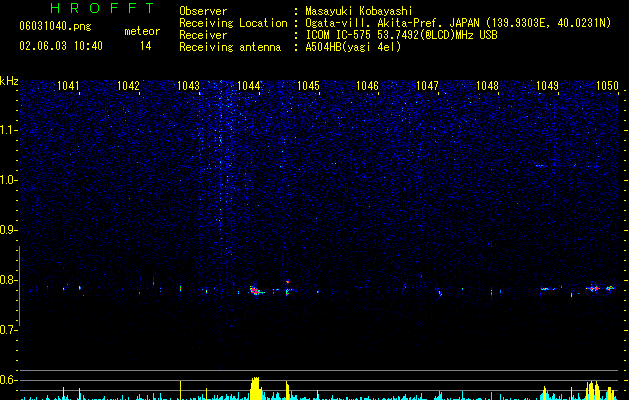Click time axis marker 1050
The height and width of the screenshot is (400, 629).
point(607,85)
